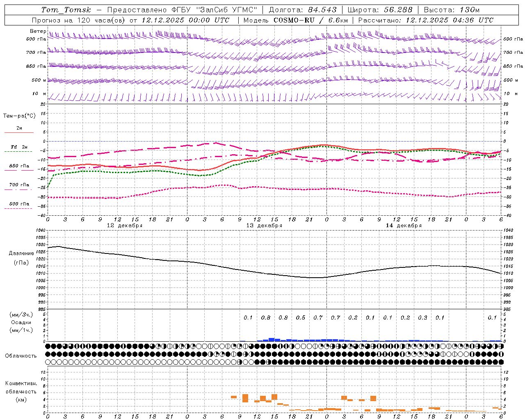The image size is (525, 420).
Task: Click the Ветер wind section label
Action: 38,31
